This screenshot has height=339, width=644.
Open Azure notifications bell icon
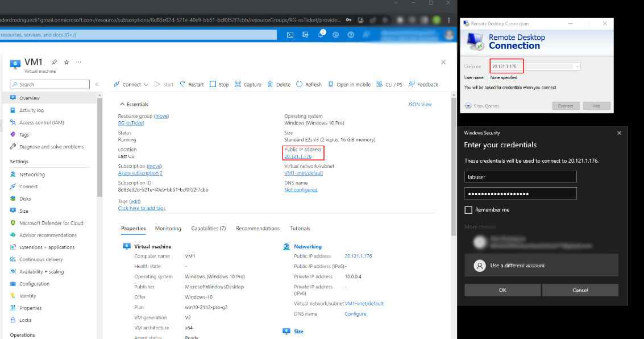click(x=321, y=35)
